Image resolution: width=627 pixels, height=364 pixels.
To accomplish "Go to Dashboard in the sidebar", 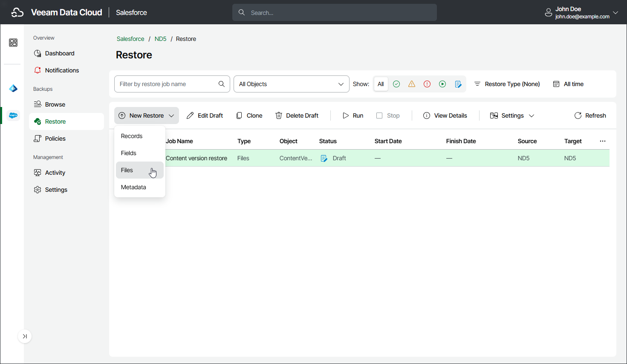I will coord(66,53).
